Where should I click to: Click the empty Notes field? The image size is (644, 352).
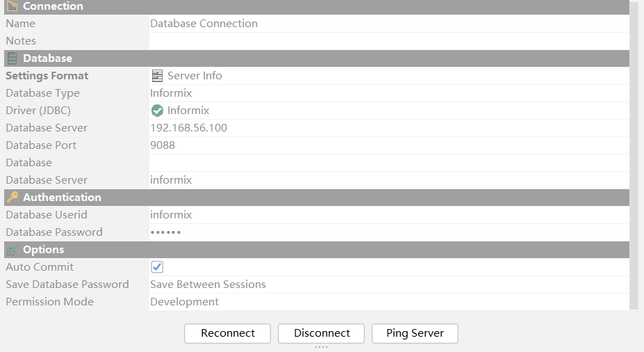389,41
